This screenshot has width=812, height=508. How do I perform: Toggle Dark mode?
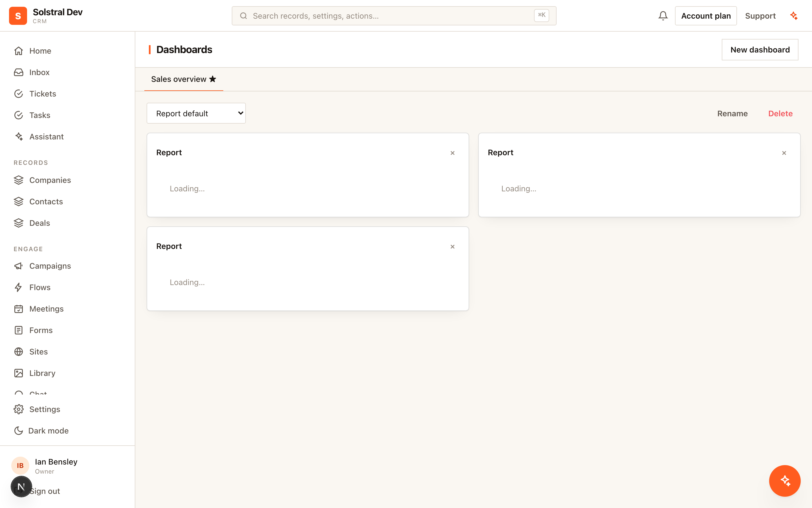67,431
